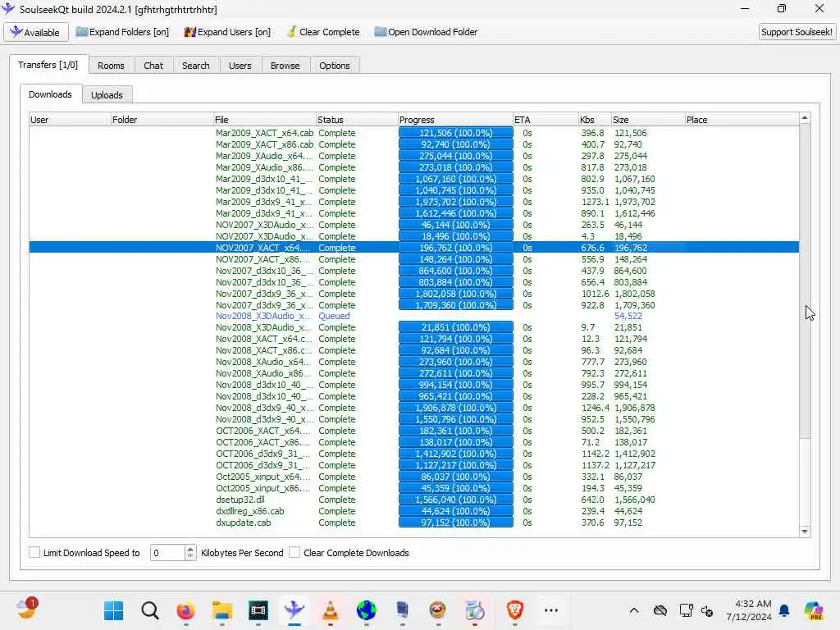The image size is (840, 630).
Task: Enable Limit Download Speed to checkbox
Action: (34, 552)
